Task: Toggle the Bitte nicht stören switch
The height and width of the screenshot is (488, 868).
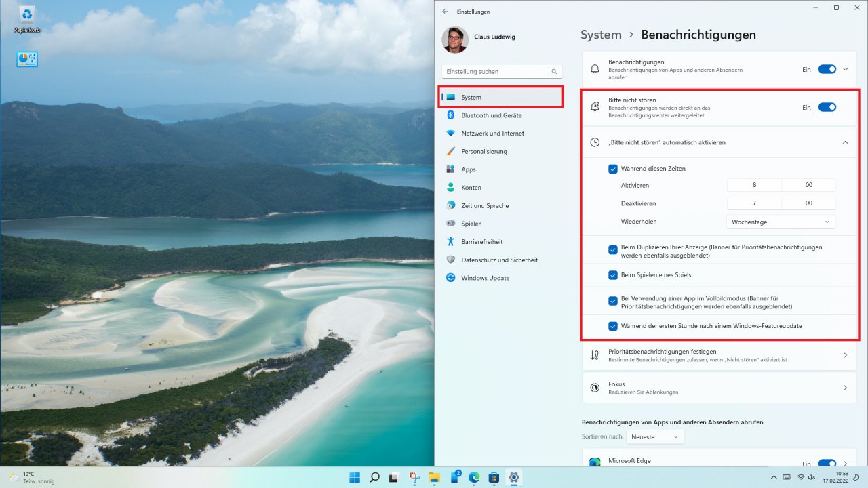Action: click(827, 107)
